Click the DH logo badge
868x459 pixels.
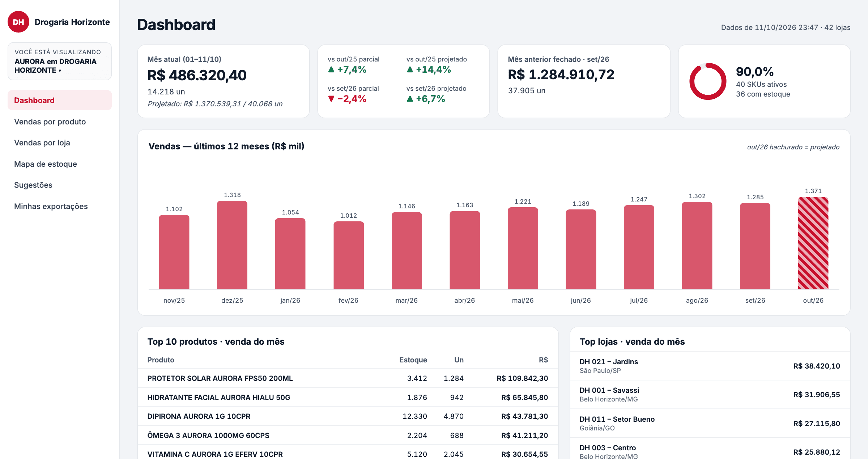coord(18,22)
